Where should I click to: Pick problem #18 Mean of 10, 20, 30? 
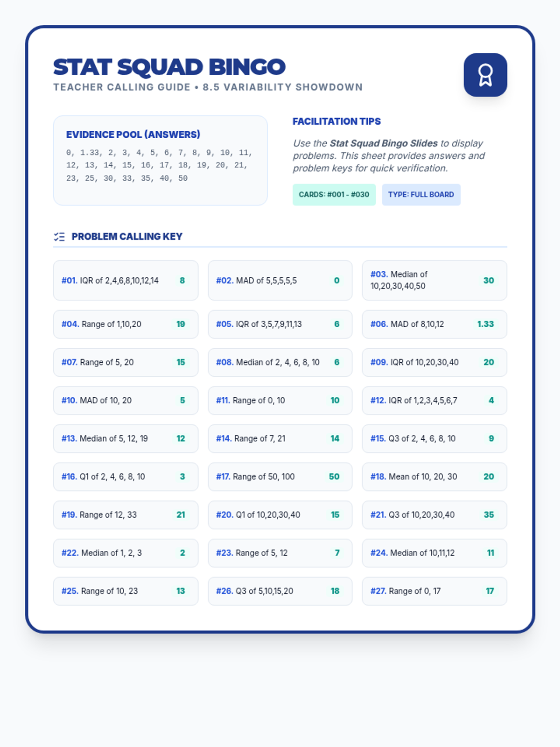click(x=434, y=477)
